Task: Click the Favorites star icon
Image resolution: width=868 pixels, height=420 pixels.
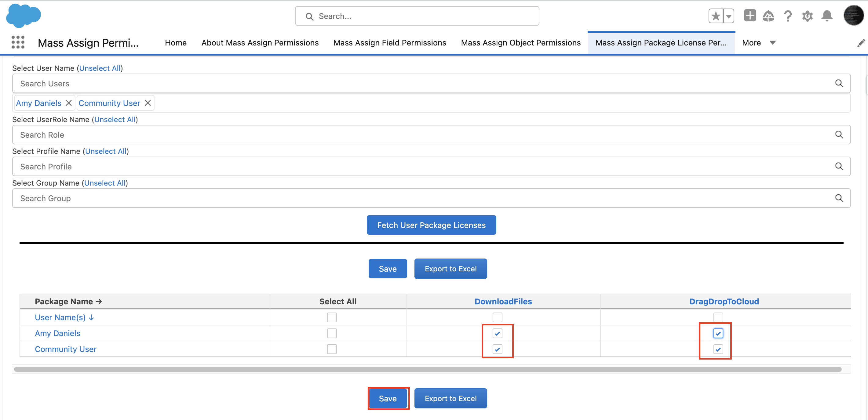Action: pos(716,16)
